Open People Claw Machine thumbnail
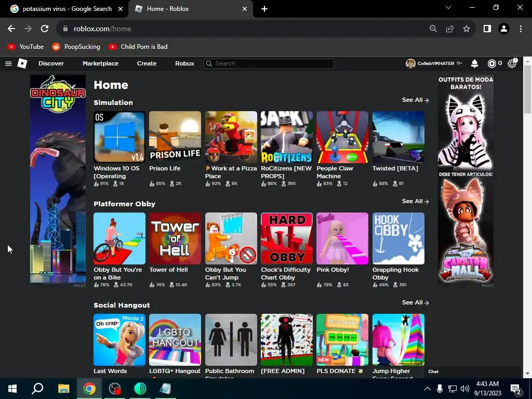Screen dimensions: 532x399 342,137
